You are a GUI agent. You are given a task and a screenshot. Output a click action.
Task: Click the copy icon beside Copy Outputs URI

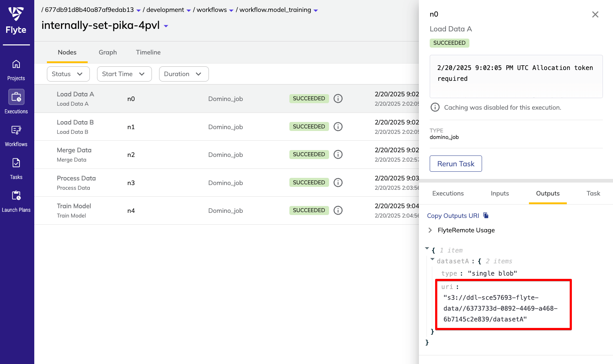(x=486, y=215)
